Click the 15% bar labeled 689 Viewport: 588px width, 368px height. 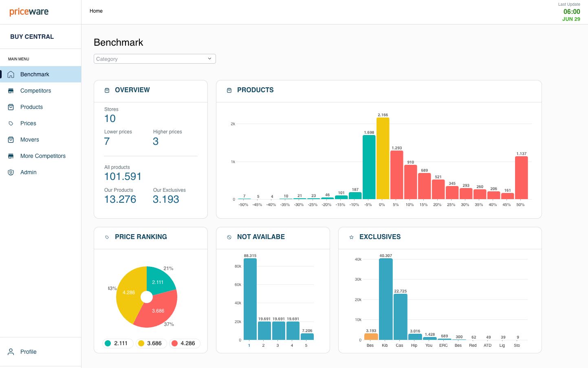click(x=424, y=186)
